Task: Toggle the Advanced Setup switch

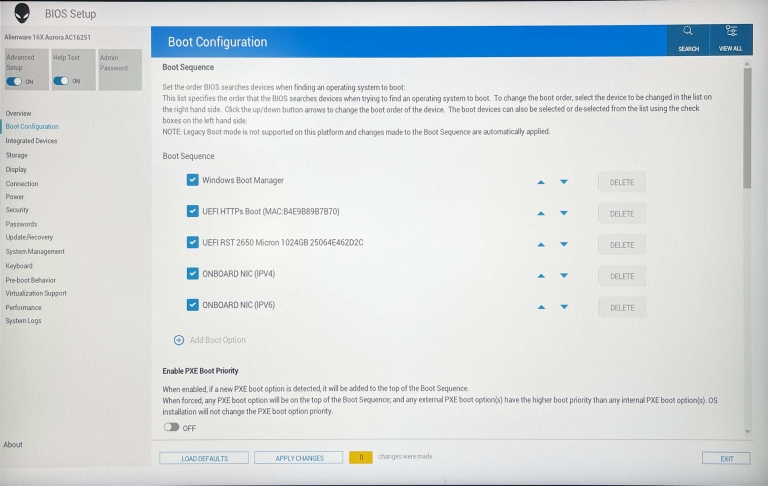Action: pyautogui.click(x=20, y=81)
